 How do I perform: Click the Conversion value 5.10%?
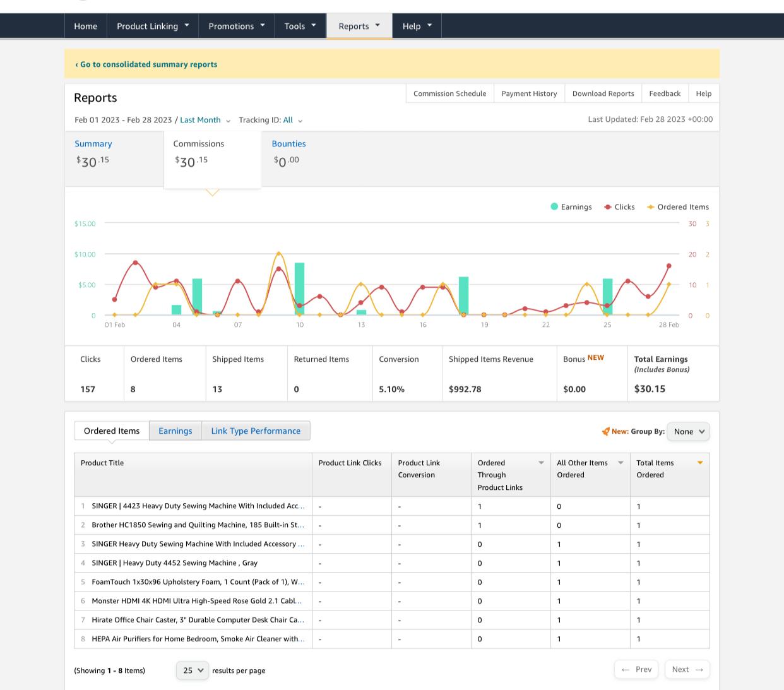tap(391, 390)
